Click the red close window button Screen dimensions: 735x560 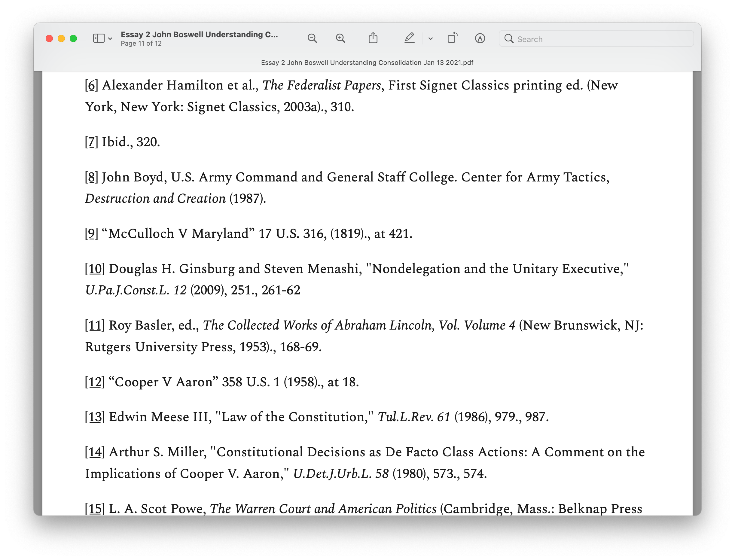49,39
